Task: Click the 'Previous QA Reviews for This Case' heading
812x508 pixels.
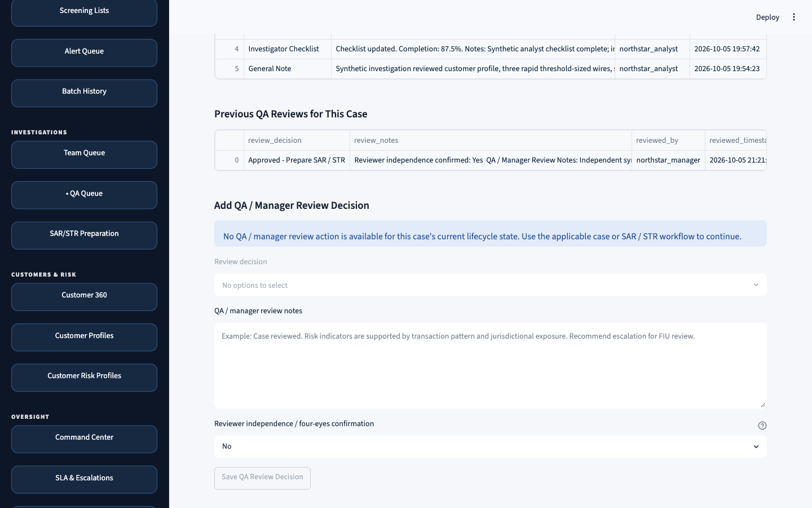Action: pos(291,114)
